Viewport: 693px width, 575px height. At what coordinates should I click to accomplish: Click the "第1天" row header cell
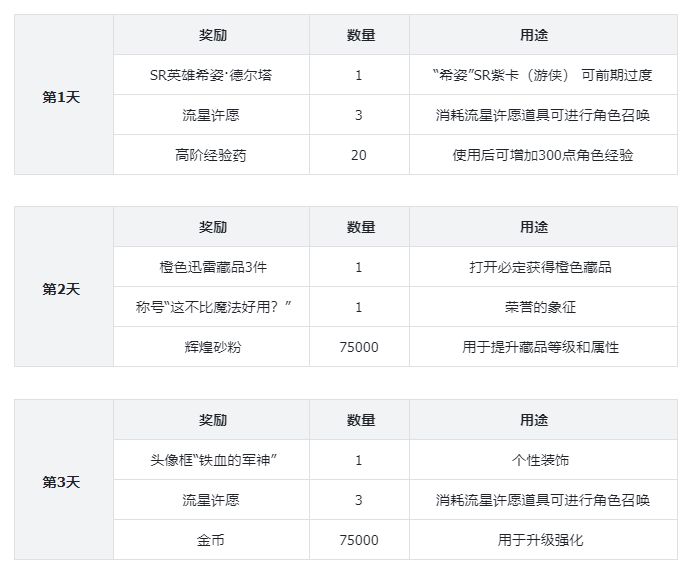pos(61,96)
